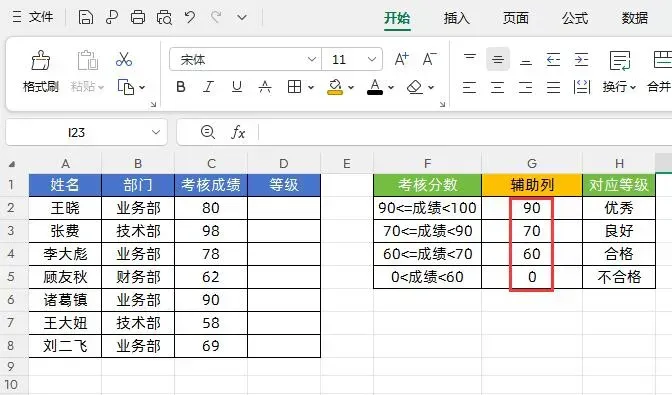Open the Copy dropdown arrow
672x395 pixels.
(x=142, y=88)
